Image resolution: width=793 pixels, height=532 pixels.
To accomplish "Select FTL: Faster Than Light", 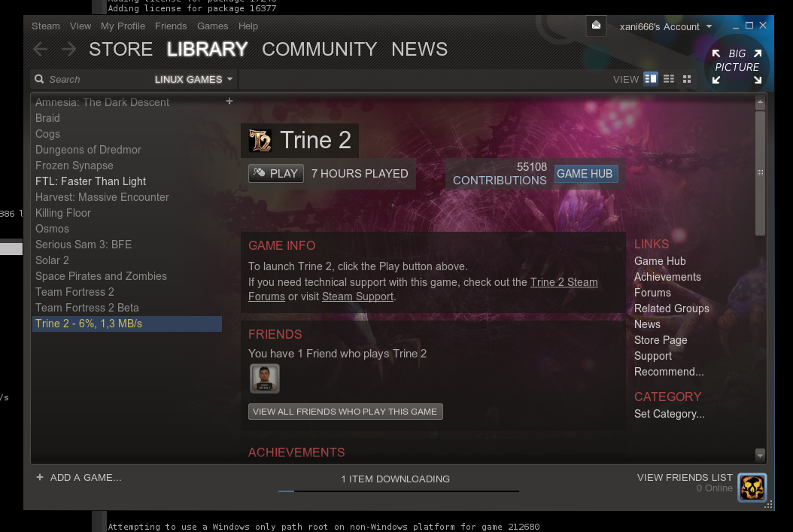I will pyautogui.click(x=126, y=181).
